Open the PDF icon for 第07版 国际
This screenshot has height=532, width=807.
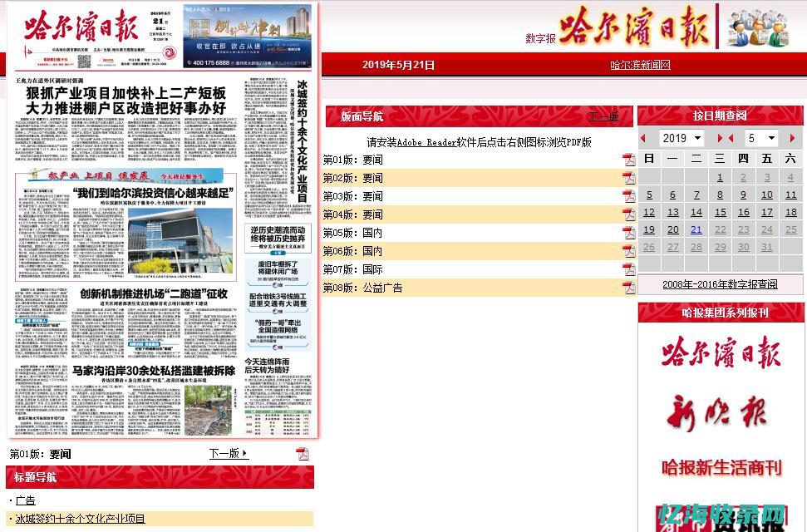pyautogui.click(x=630, y=269)
